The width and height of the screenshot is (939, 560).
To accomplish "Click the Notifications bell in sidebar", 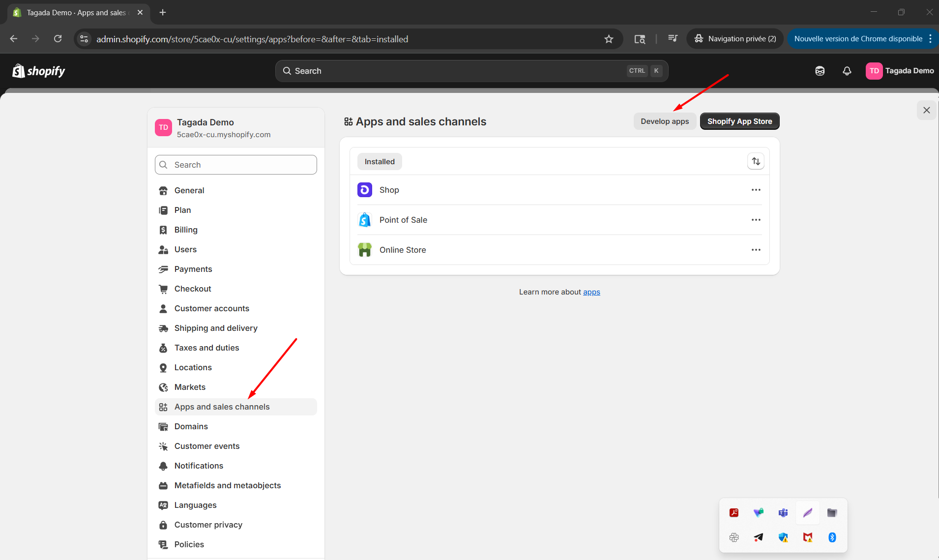I will coord(163,466).
